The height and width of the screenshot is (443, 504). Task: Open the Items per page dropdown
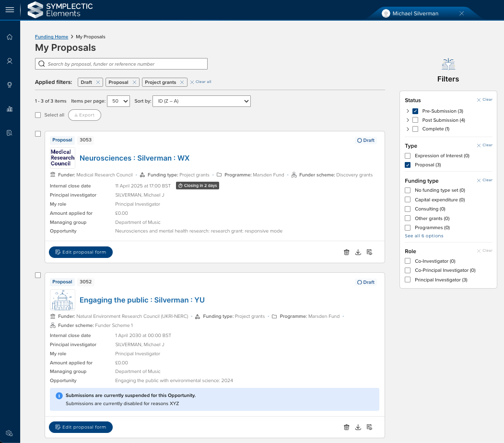point(118,101)
